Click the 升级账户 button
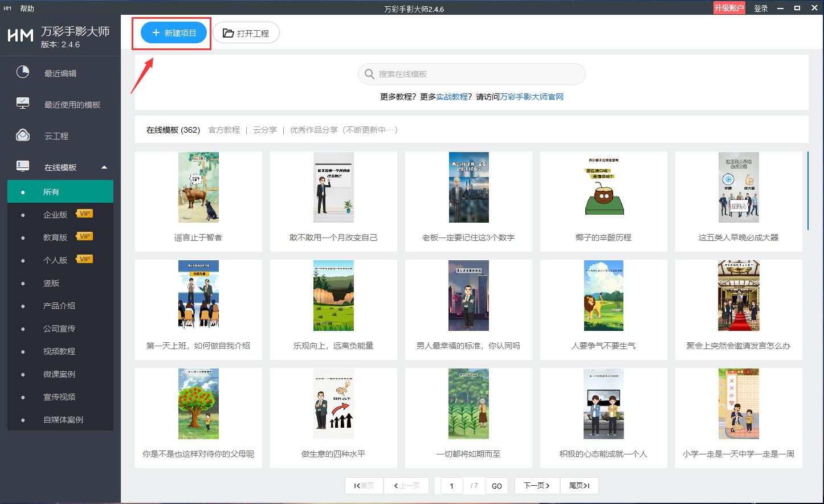 [x=729, y=8]
